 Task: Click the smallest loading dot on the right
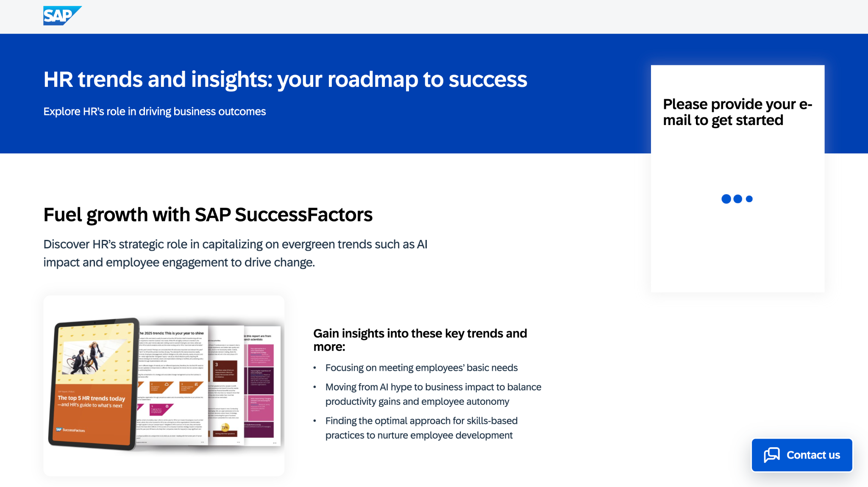click(x=748, y=199)
